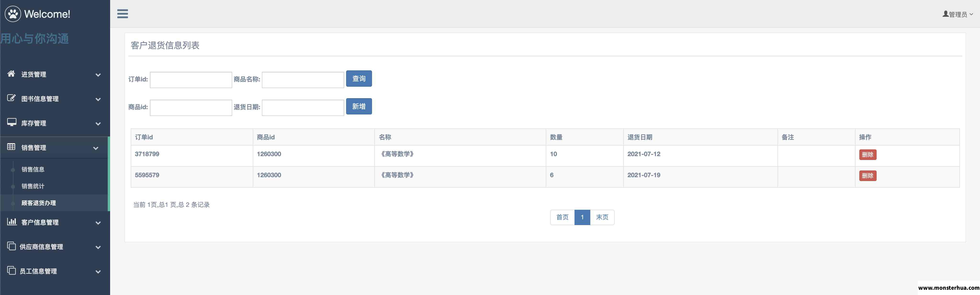This screenshot has height=295, width=980.
Task: Click the home icon beside 进货管理
Action: [11, 74]
